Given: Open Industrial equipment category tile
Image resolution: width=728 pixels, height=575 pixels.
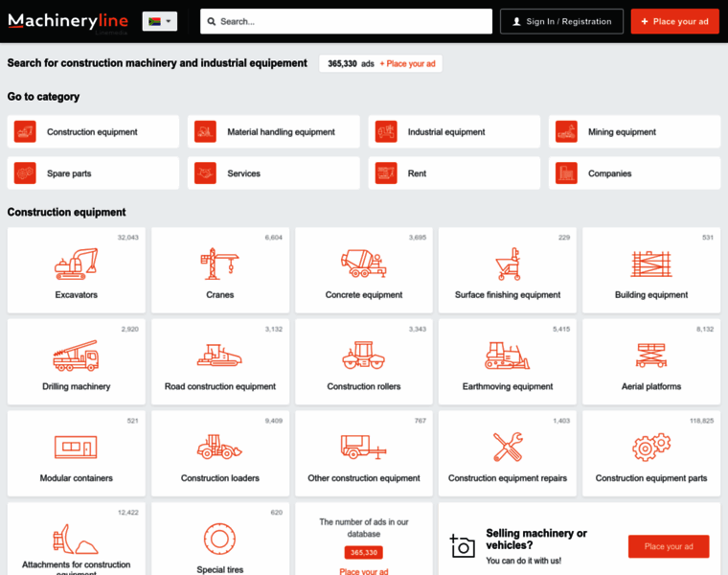Looking at the screenshot, I should tap(454, 132).
